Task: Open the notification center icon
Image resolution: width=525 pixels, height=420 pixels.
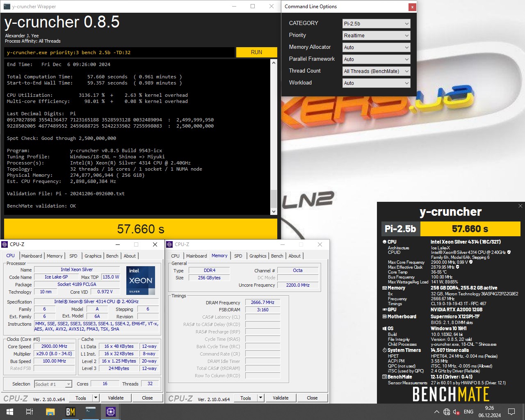Action: pos(511,412)
